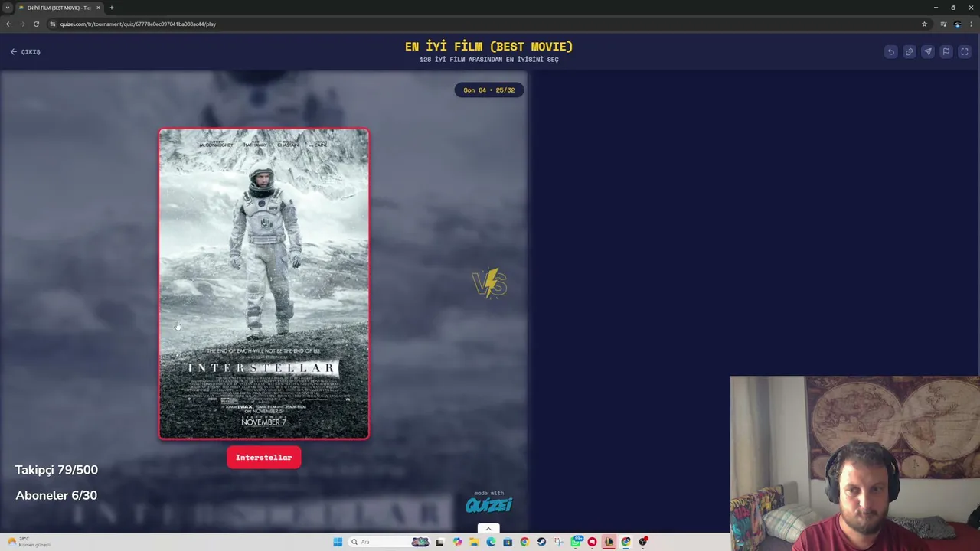Image resolution: width=980 pixels, height=551 pixels.
Task: Click the round progress badge 'Son 64 • 25/32'
Action: click(489, 90)
